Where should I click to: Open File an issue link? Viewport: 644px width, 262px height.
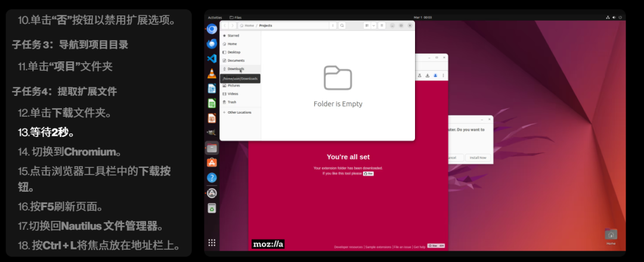(402, 247)
